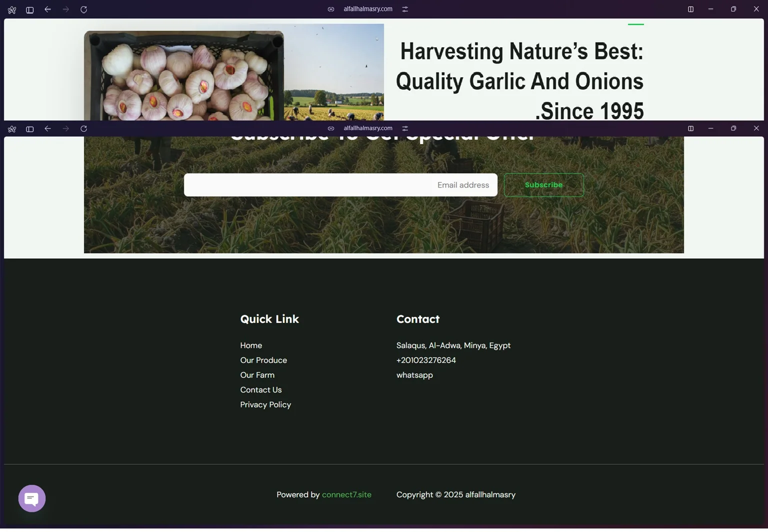Image resolution: width=768 pixels, height=532 pixels.
Task: Open the Our Farm footer link
Action: pyautogui.click(x=257, y=375)
